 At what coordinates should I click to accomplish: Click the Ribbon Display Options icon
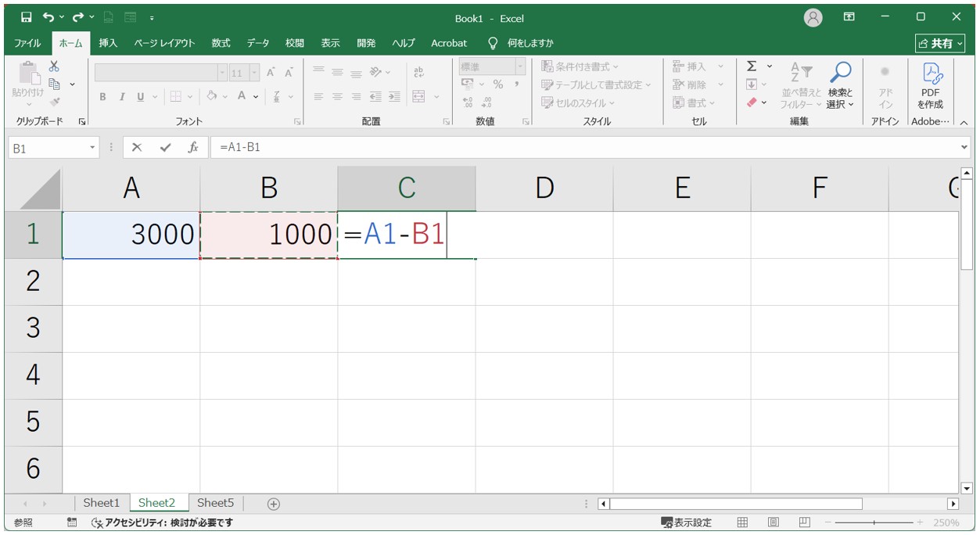coord(849,17)
